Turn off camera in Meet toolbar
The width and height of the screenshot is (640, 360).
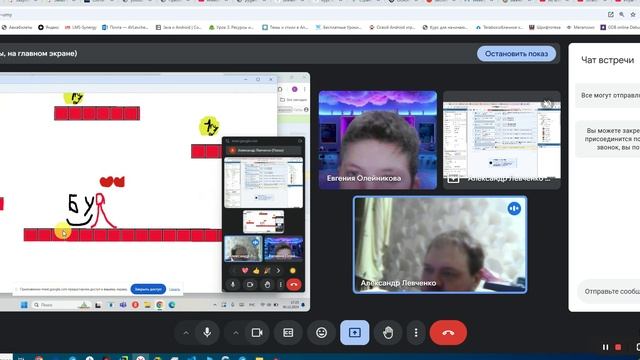pyautogui.click(x=257, y=333)
